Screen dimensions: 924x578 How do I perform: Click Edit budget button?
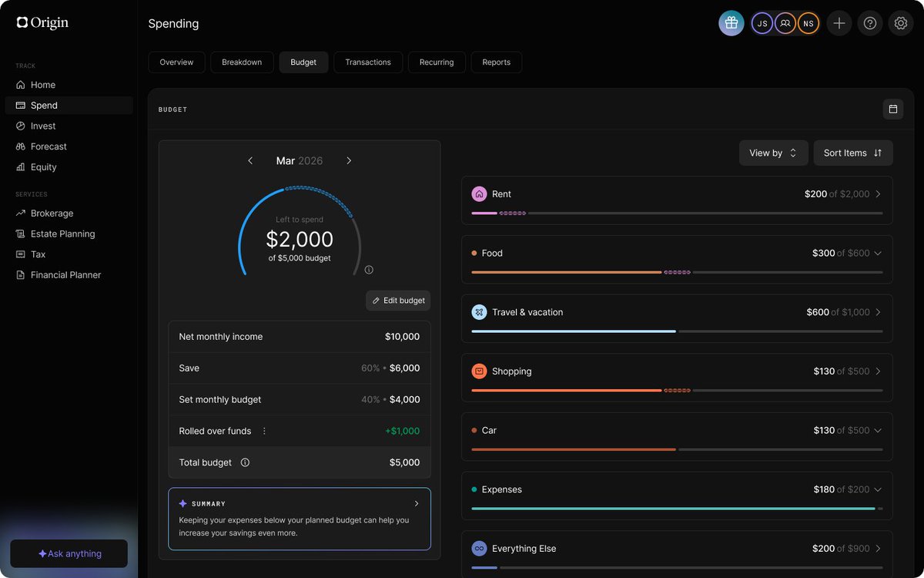[x=398, y=301]
